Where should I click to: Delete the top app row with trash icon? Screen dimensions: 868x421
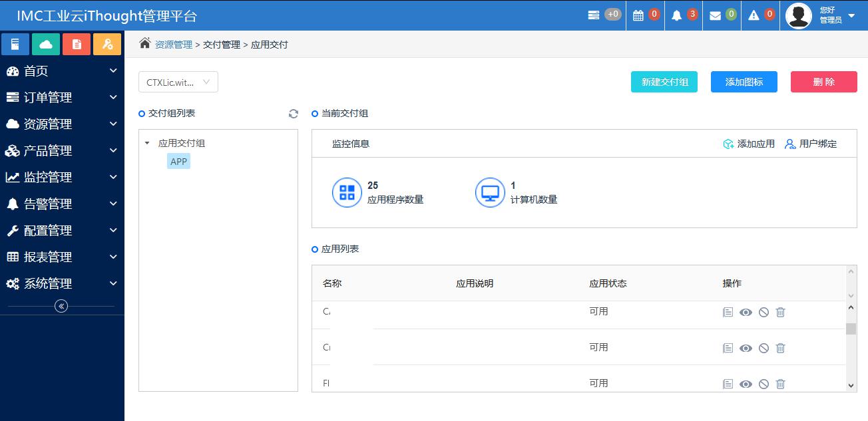coord(781,312)
